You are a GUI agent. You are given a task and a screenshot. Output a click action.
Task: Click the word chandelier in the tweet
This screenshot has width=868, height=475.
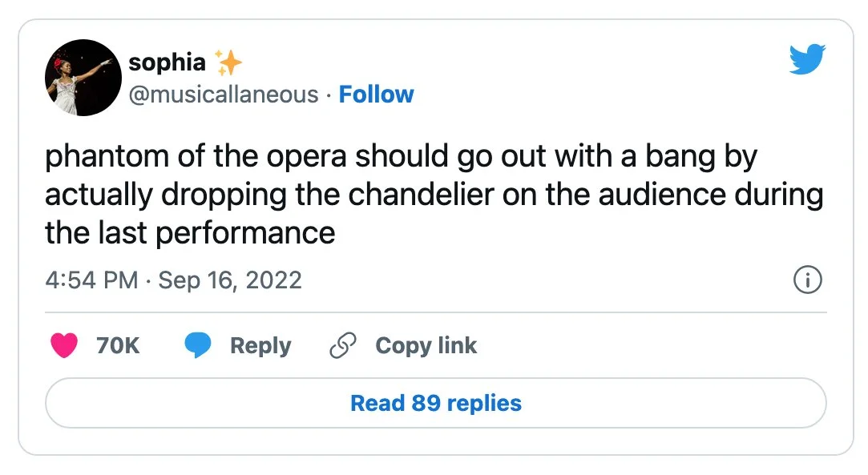(x=422, y=194)
